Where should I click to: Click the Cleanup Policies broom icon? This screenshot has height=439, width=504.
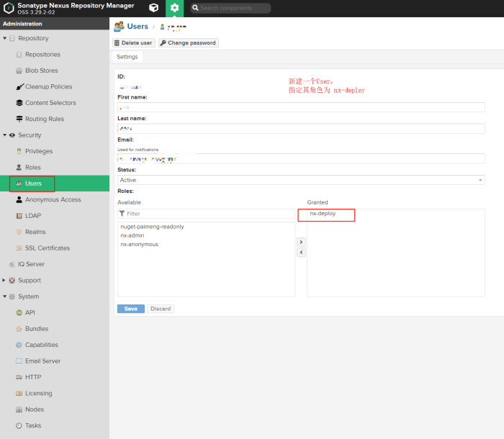click(x=19, y=87)
